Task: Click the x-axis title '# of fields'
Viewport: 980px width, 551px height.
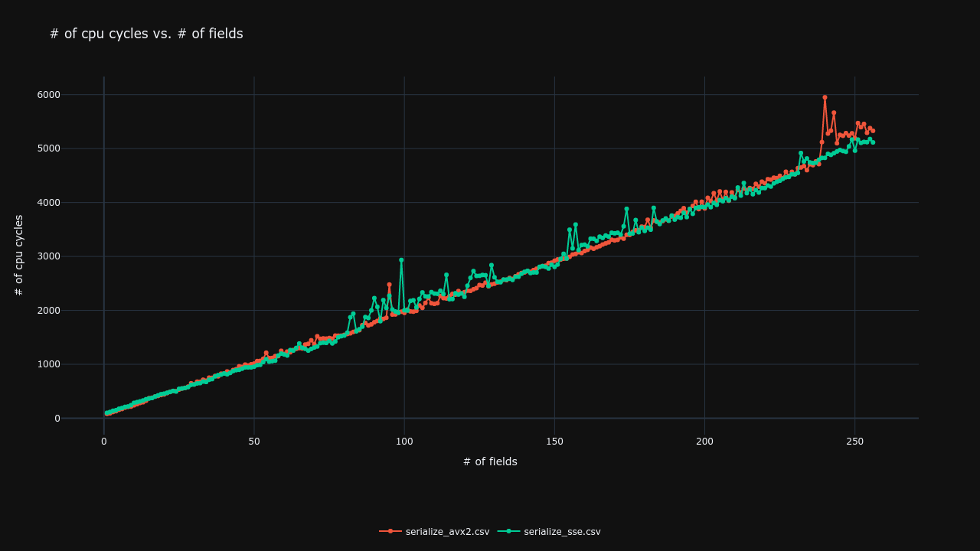Action: coord(490,461)
